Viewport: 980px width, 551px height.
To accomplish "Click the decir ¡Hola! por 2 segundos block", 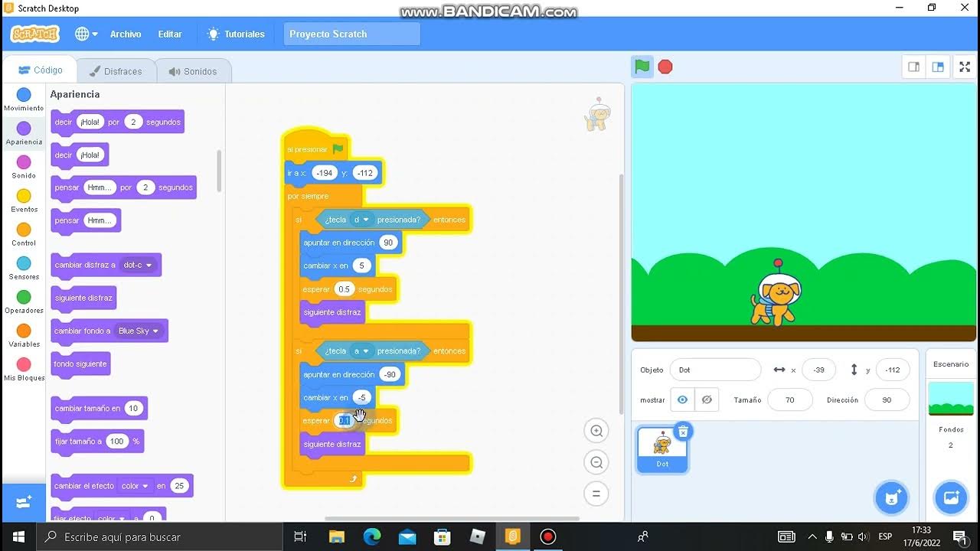I will point(117,122).
